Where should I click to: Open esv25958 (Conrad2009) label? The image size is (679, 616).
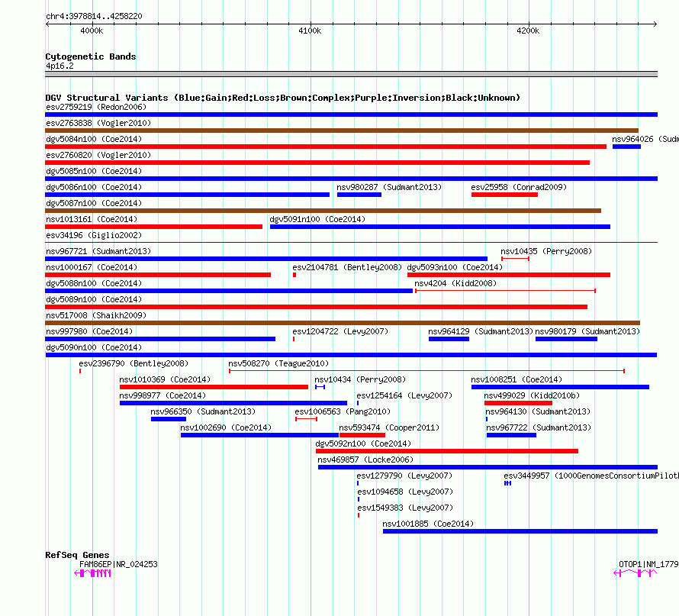click(519, 187)
